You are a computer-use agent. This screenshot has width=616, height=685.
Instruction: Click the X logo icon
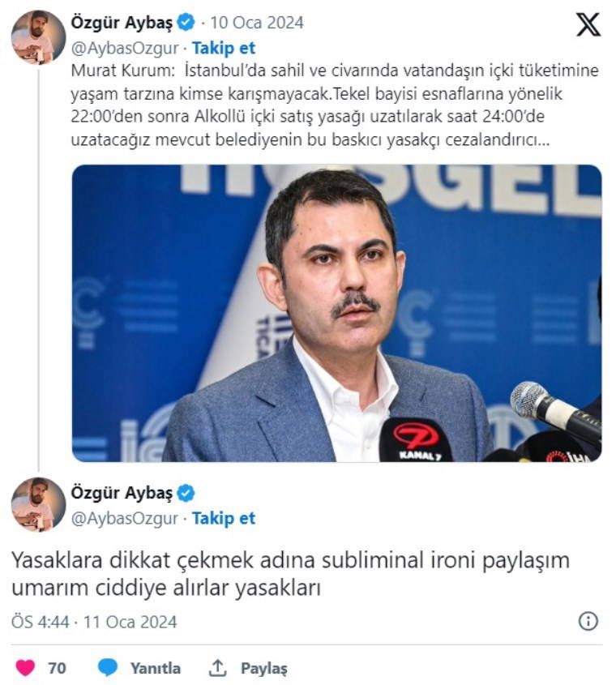click(x=588, y=24)
